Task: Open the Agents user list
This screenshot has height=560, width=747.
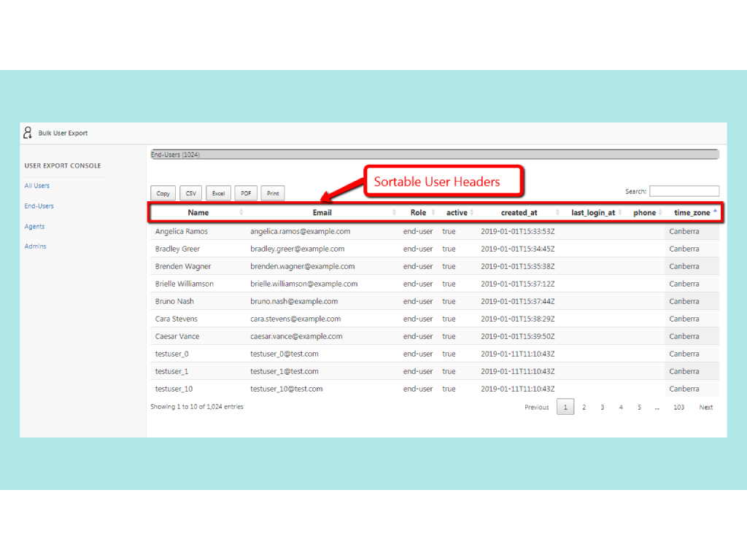Action: [35, 227]
